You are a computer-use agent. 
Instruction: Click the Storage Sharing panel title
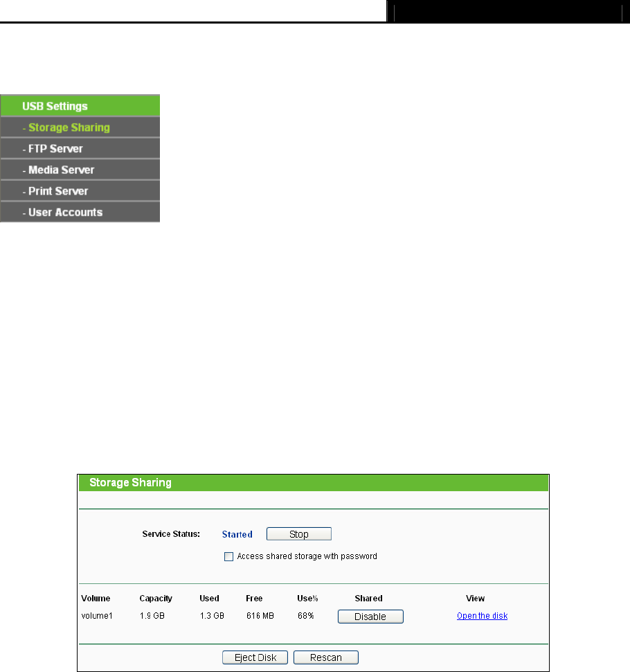point(130,483)
